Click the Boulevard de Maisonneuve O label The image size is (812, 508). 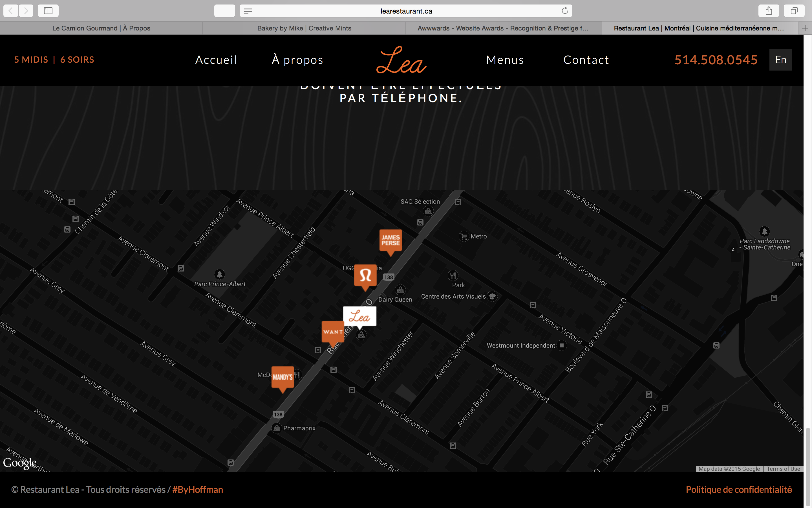(596, 335)
